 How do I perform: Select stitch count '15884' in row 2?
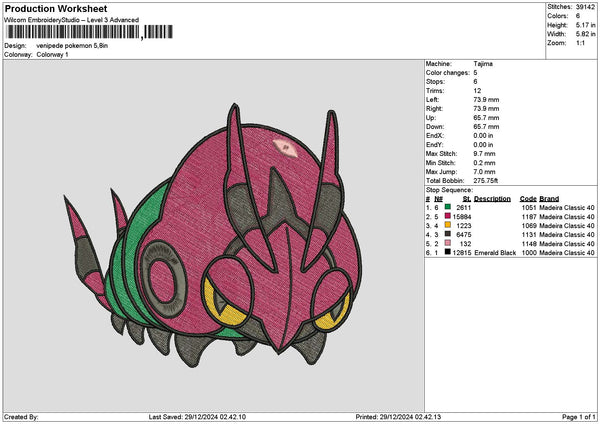(462, 217)
